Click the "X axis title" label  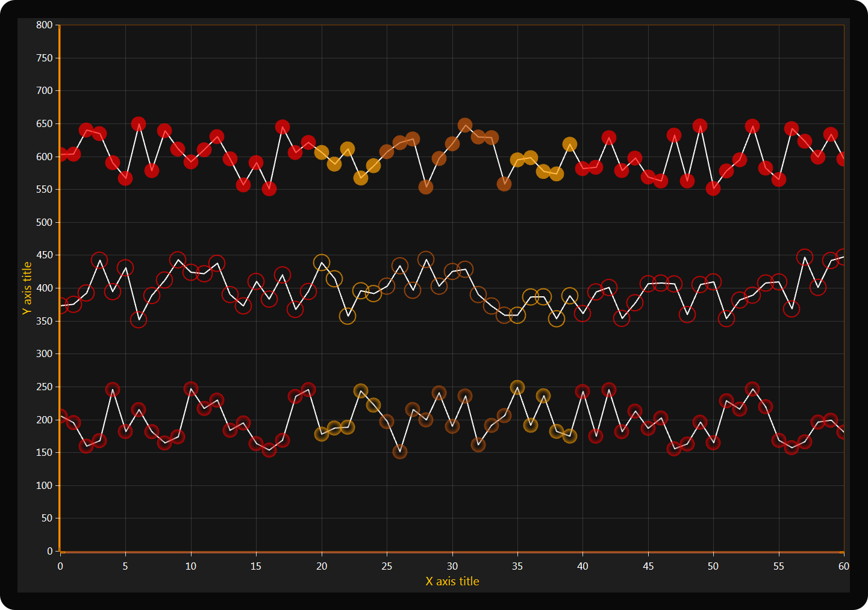click(452, 582)
